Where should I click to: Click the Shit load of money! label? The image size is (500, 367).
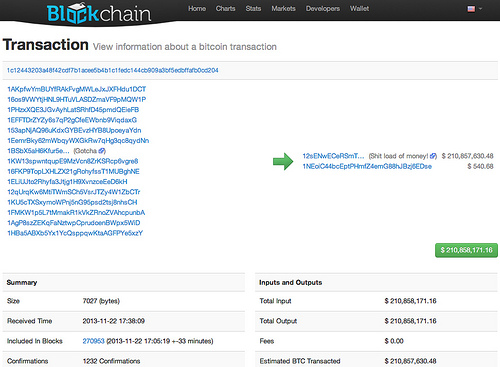(x=399, y=156)
